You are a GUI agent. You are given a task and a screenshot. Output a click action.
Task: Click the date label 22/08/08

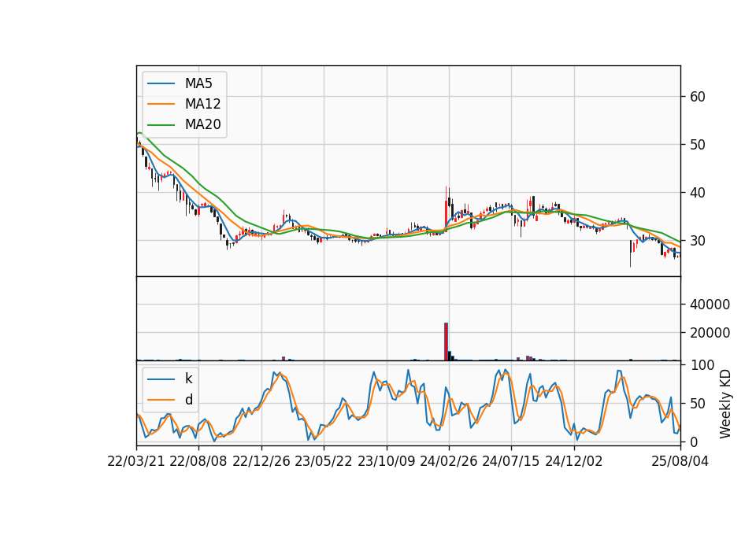pos(198,462)
